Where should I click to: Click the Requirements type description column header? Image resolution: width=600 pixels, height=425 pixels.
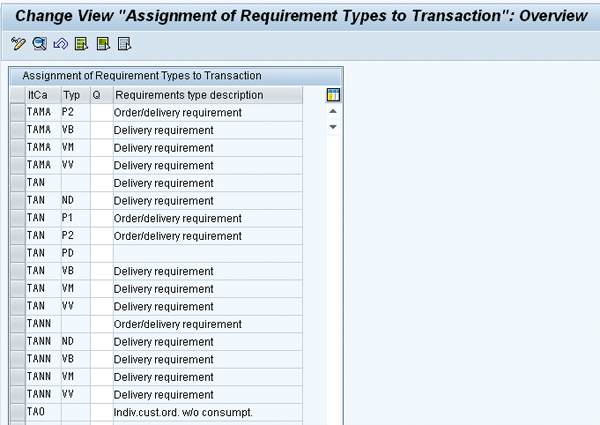point(205,95)
